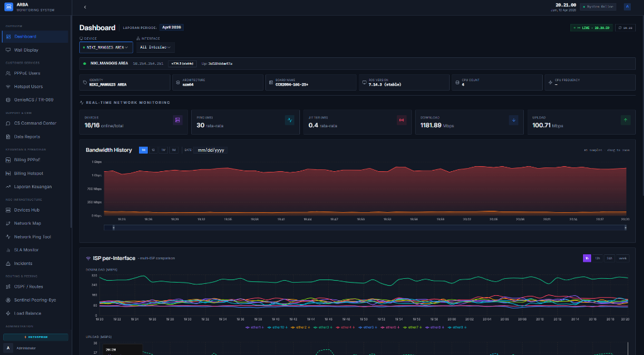Click the user avatar A in top bar
The height and width of the screenshot is (355, 644).
627,6
